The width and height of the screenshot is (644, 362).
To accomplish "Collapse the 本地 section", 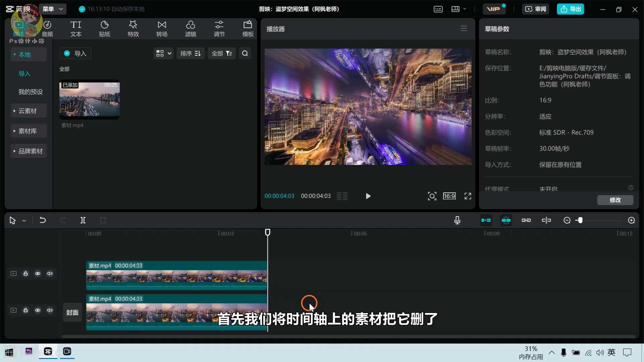I will point(29,54).
